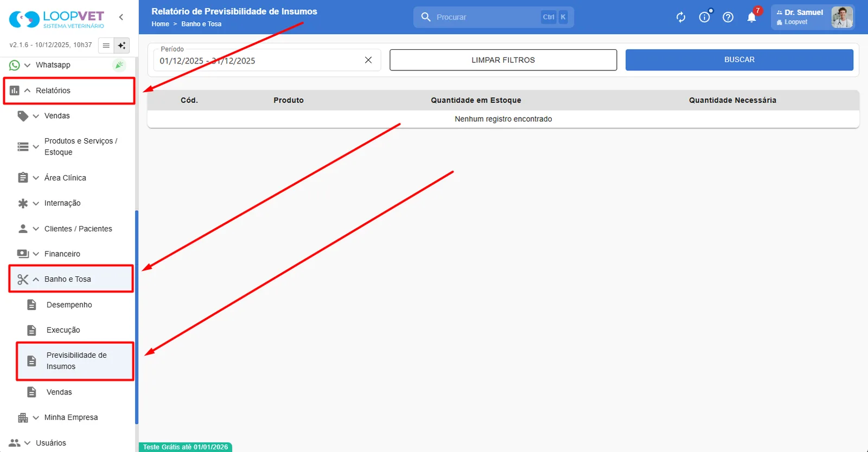Expand the Clientes / Pacientes chevron
The width and height of the screenshot is (868, 452).
tap(36, 229)
